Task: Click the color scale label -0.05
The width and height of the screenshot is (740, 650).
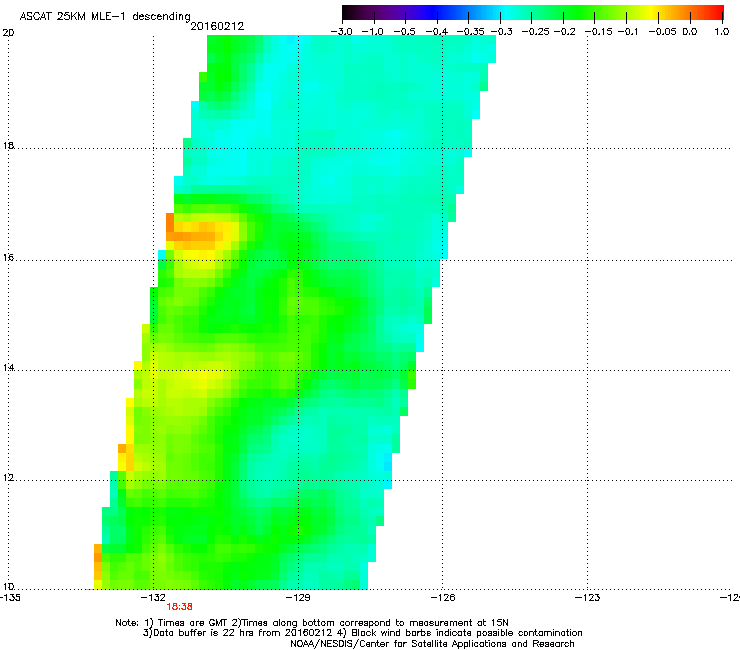Action: pos(663,32)
